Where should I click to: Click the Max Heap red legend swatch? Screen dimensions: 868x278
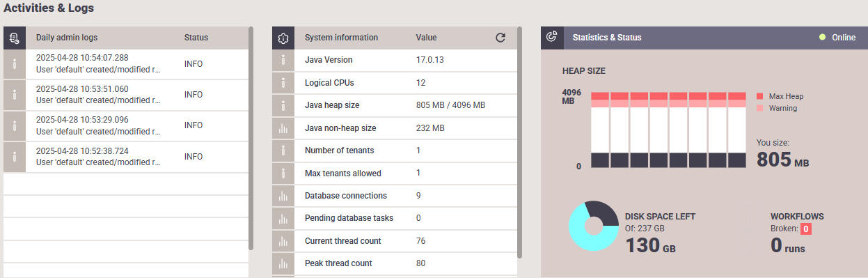click(x=760, y=96)
